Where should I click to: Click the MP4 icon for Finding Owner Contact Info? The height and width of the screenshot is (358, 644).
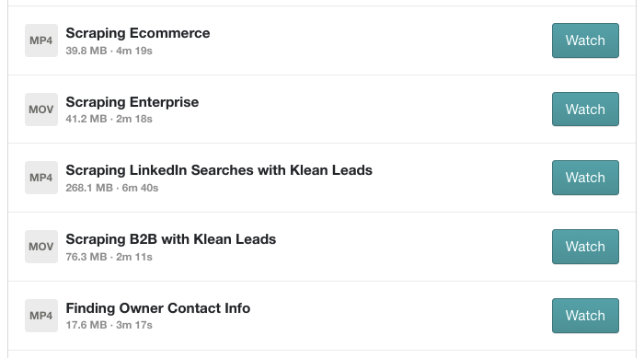pyautogui.click(x=41, y=316)
